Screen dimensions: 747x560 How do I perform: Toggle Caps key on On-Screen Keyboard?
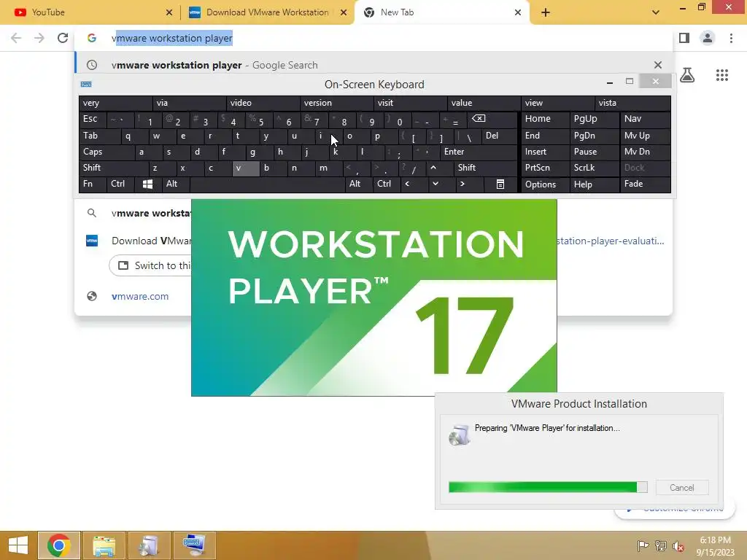click(106, 152)
